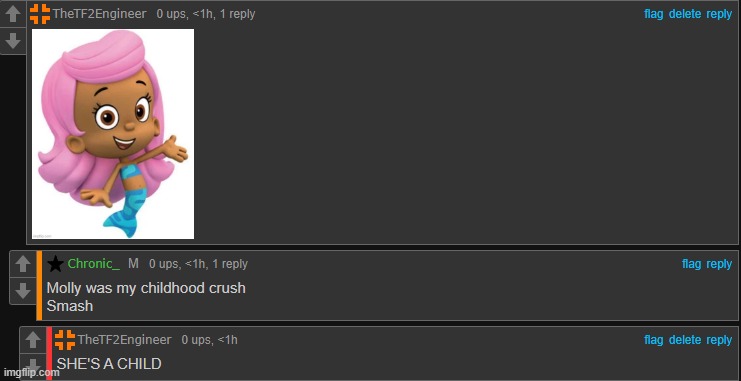Open TheTF2Engineer profile from top comment
741x381 pixels.
click(100, 14)
